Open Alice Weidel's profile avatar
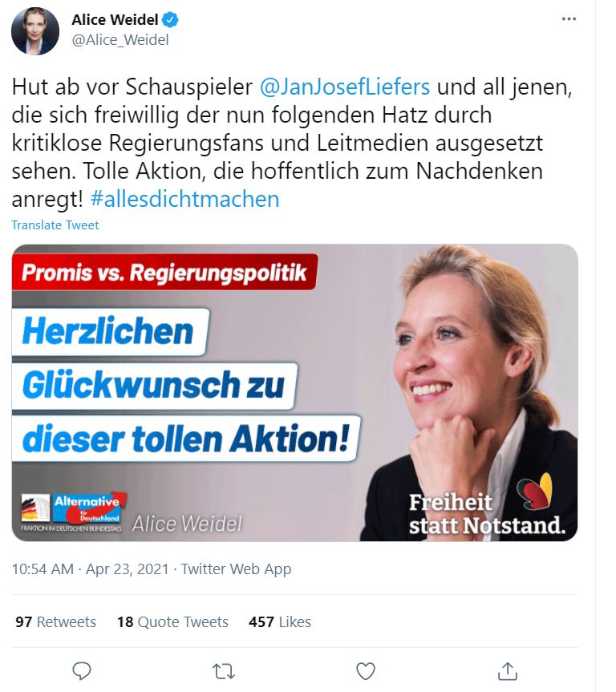 pos(35,31)
